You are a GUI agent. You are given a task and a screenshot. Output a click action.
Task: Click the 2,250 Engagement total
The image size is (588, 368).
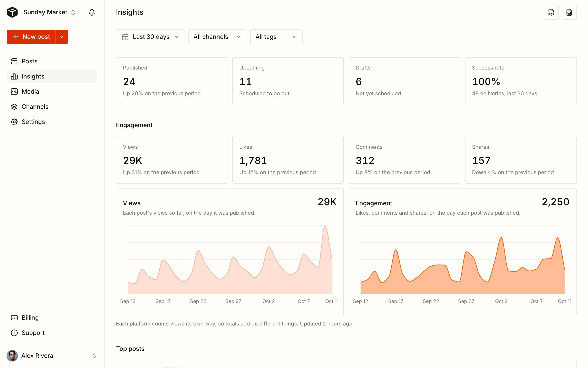point(556,202)
